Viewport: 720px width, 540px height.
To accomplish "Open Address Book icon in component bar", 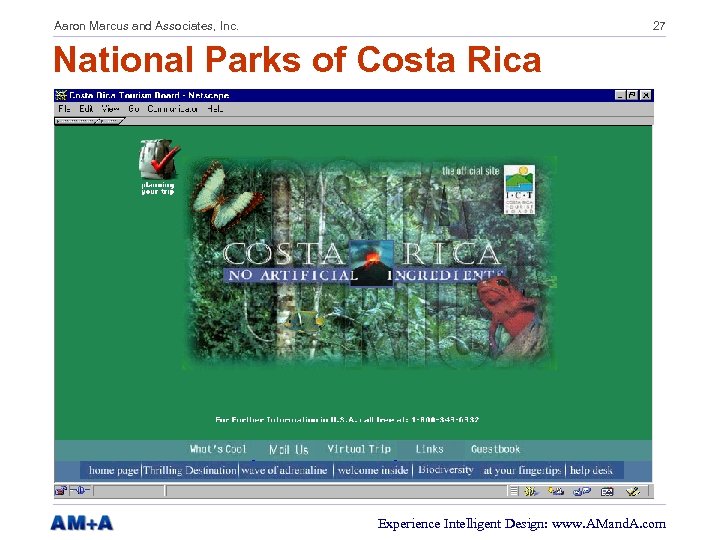I will pos(607,491).
